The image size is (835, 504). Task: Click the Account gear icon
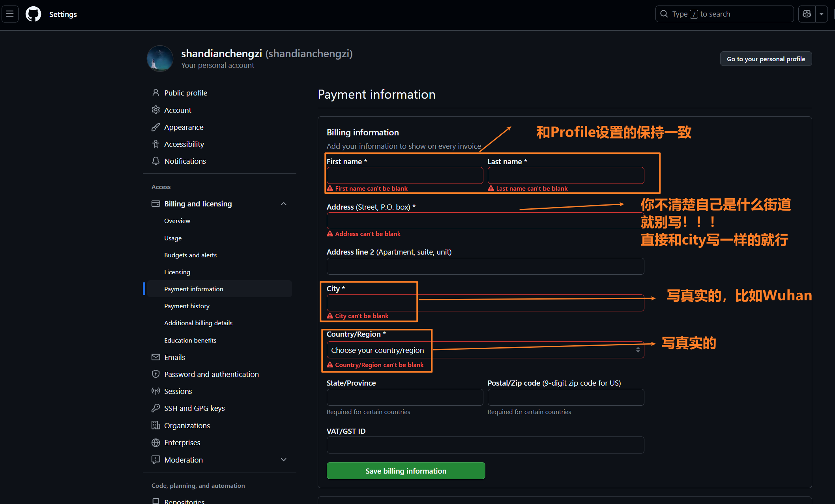point(156,110)
